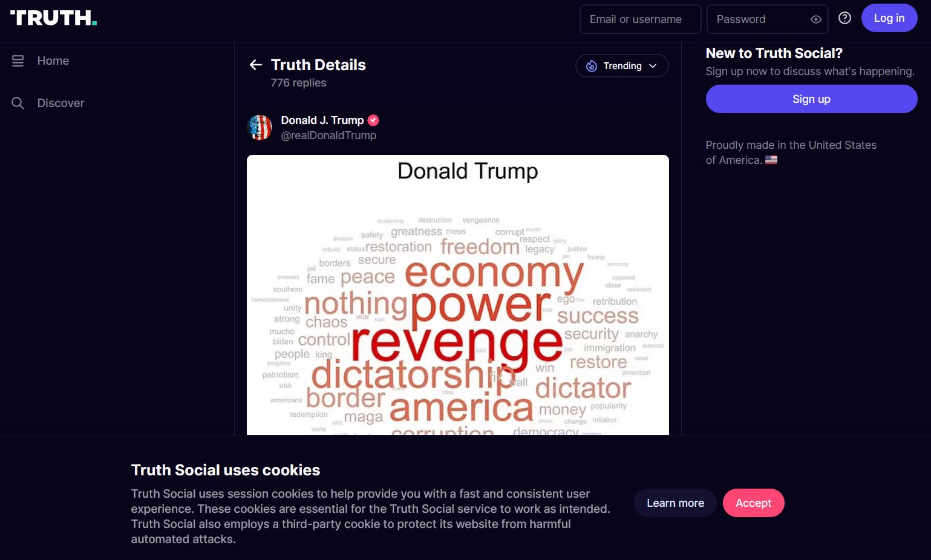Viewport: 931px width, 560px height.
Task: Click the Truth Social uses cookies heading
Action: point(226,470)
